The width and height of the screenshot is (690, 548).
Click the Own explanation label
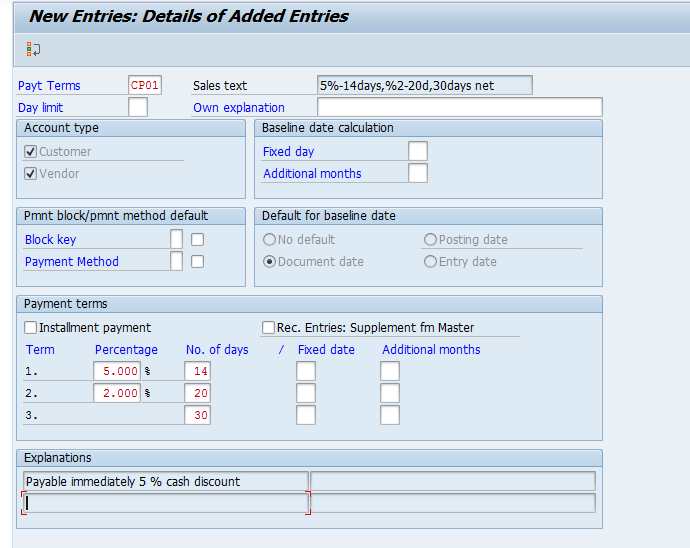click(x=239, y=107)
